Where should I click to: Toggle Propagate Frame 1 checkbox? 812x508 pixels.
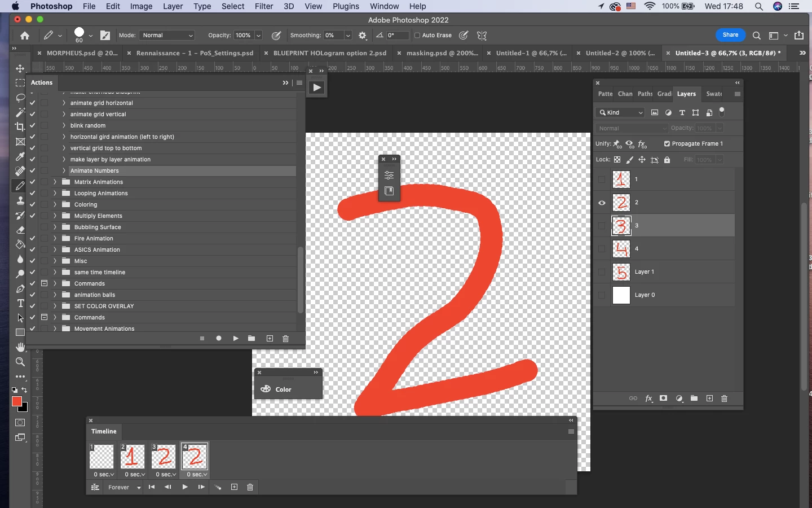667,143
